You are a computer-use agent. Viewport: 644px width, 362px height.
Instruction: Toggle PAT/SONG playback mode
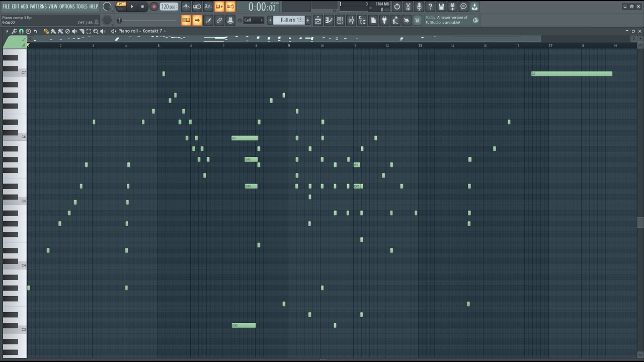click(x=121, y=7)
